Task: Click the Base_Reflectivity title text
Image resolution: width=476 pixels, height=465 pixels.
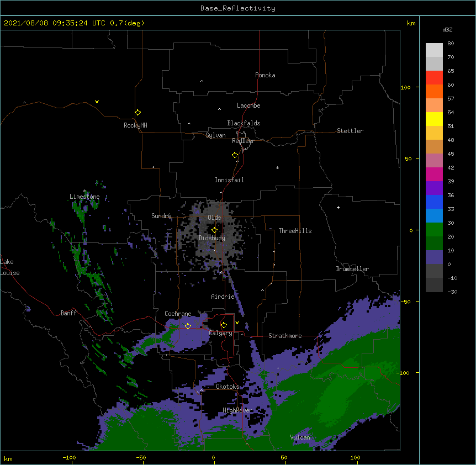Action: click(x=238, y=8)
